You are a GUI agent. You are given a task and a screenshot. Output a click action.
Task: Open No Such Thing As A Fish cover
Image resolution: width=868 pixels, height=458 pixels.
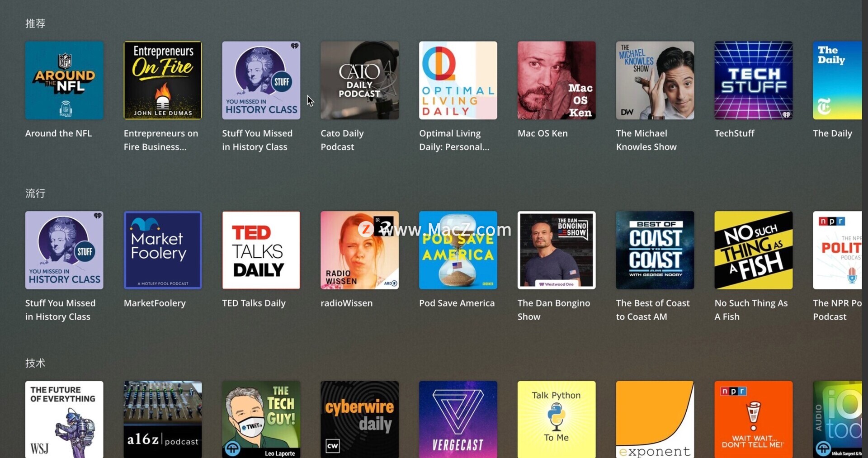[753, 250]
